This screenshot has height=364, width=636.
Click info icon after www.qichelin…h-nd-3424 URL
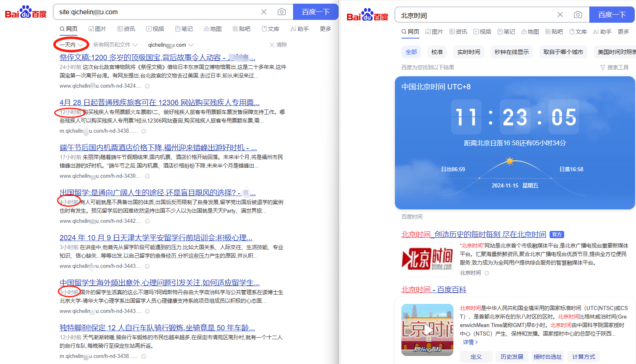click(x=147, y=86)
